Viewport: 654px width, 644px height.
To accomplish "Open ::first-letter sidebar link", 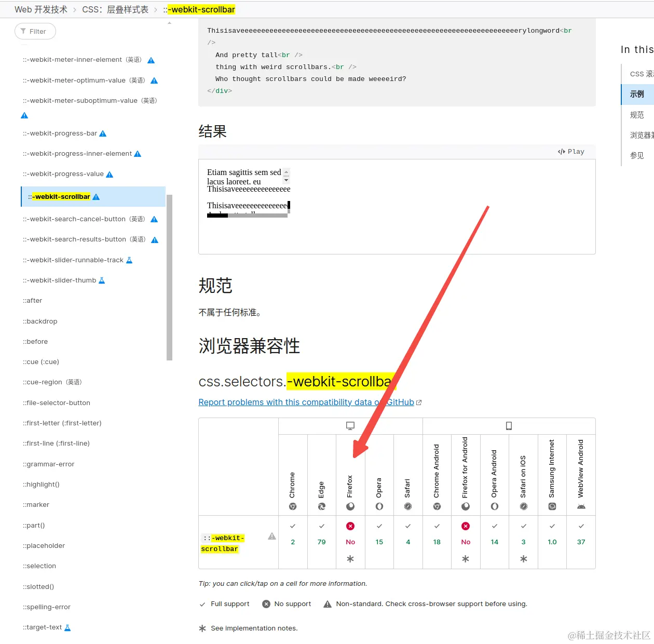I will tap(62, 423).
